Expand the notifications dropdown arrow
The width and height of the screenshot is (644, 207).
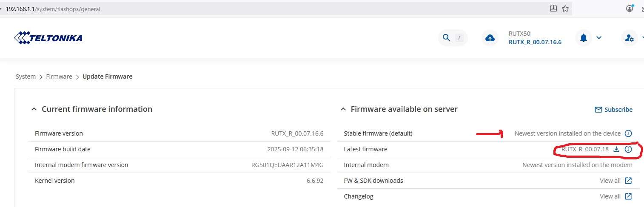599,38
